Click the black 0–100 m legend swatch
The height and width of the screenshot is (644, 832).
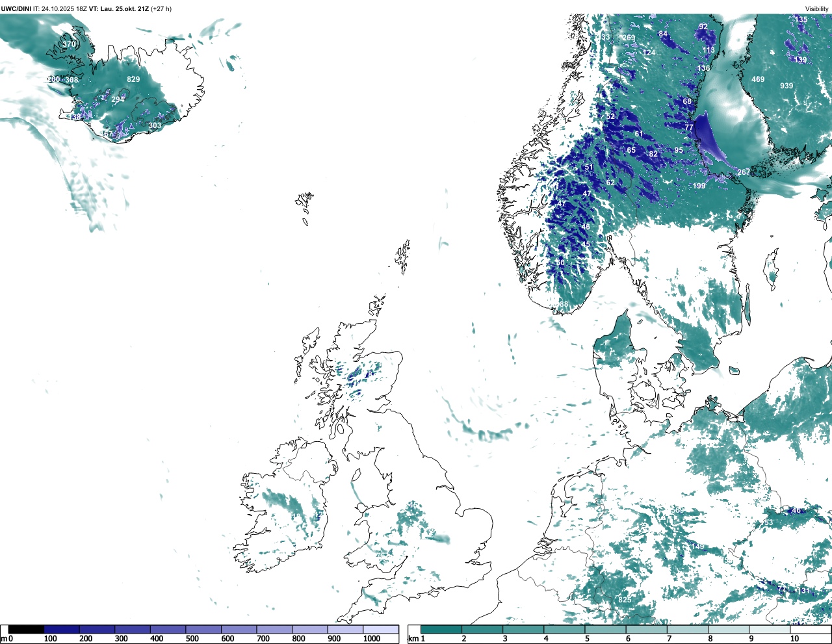click(26, 630)
